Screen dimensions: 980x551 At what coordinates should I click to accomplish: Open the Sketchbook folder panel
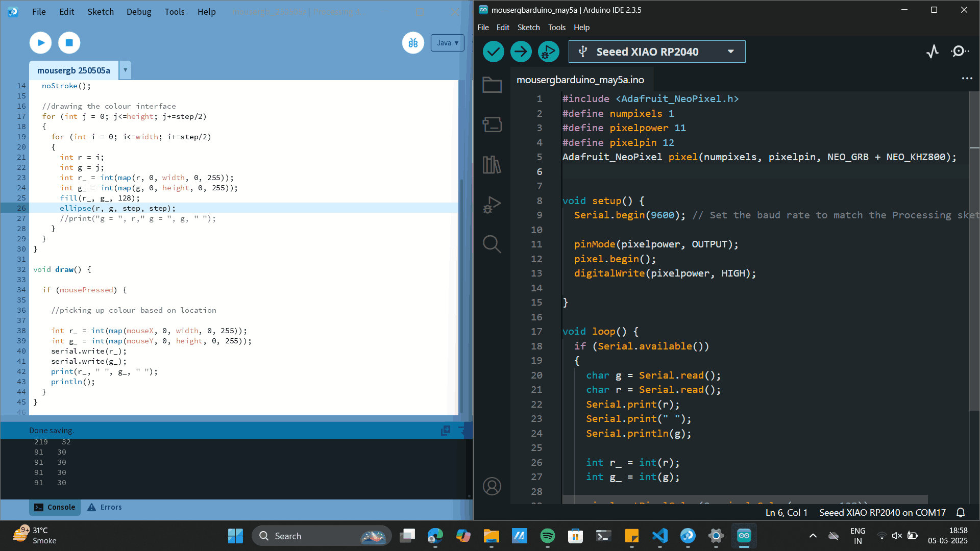point(492,85)
